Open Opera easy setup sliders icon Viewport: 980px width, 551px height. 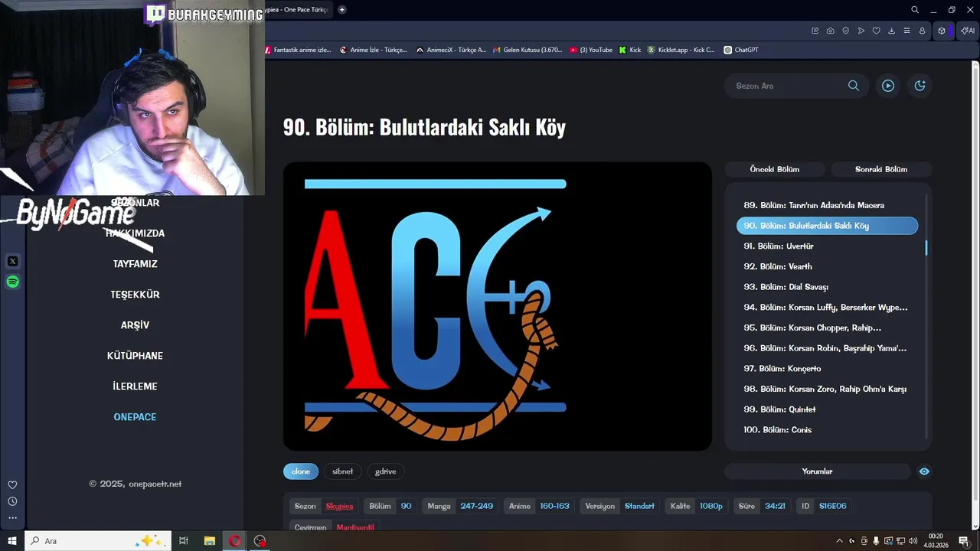coord(907,31)
